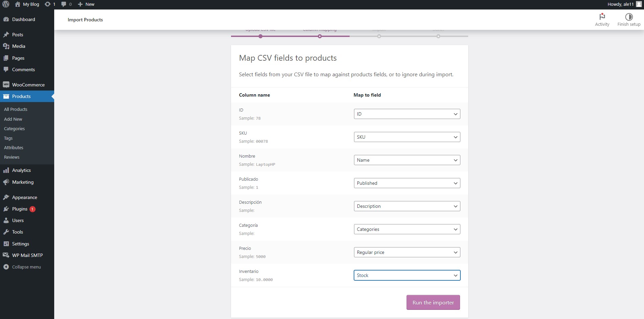Click the Upload CSV file progress step dot

(x=261, y=36)
